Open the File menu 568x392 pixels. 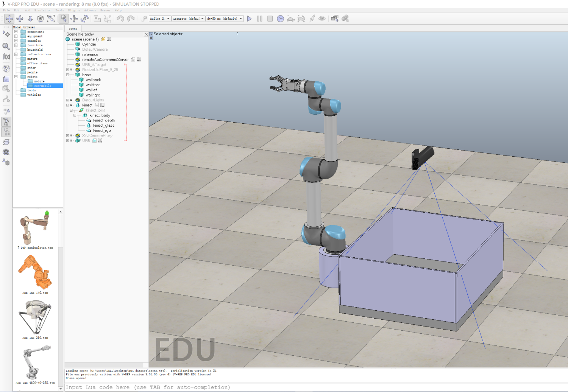click(x=6, y=11)
